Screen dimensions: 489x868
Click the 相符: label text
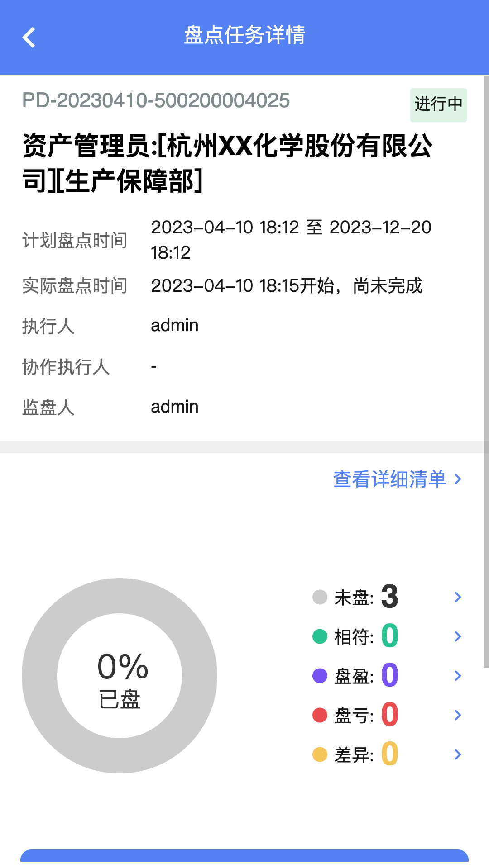click(x=354, y=637)
